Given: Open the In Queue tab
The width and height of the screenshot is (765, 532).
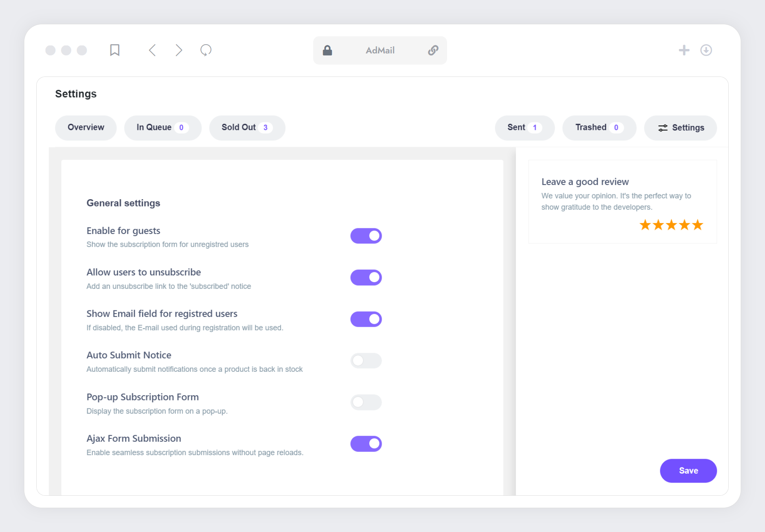Looking at the screenshot, I should point(162,128).
